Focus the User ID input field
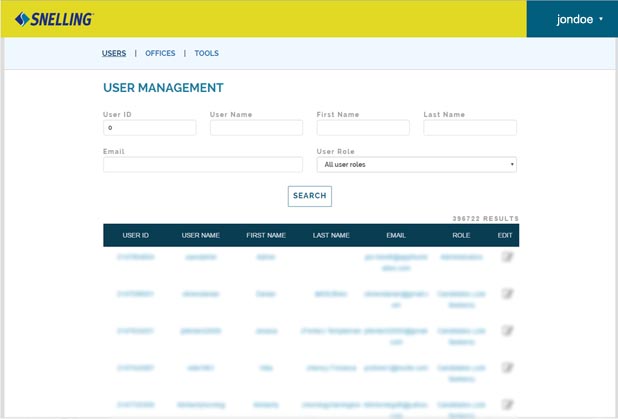 149,128
